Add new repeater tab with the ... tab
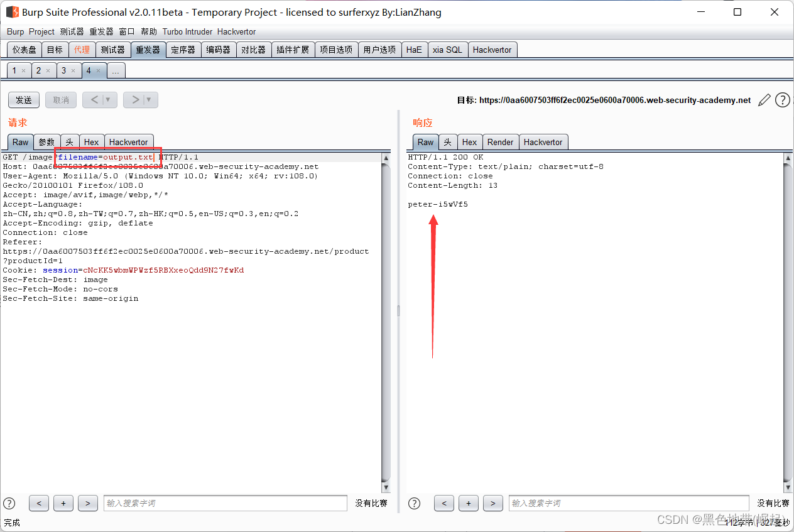This screenshot has width=794, height=532. 115,71
